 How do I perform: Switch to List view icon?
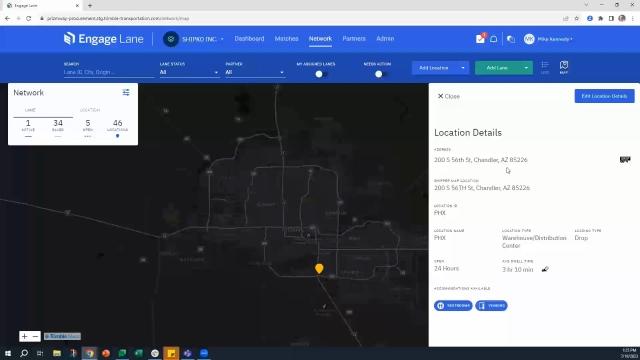tap(545, 67)
